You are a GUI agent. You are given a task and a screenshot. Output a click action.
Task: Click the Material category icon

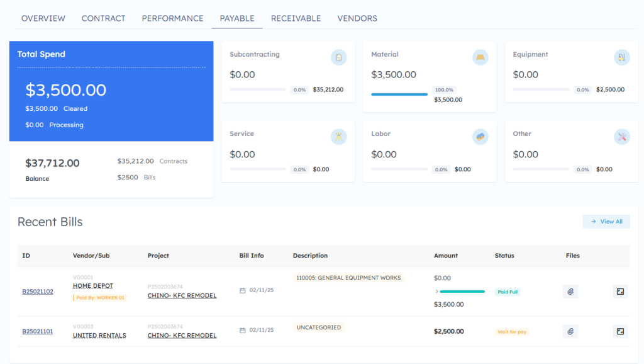click(x=480, y=58)
